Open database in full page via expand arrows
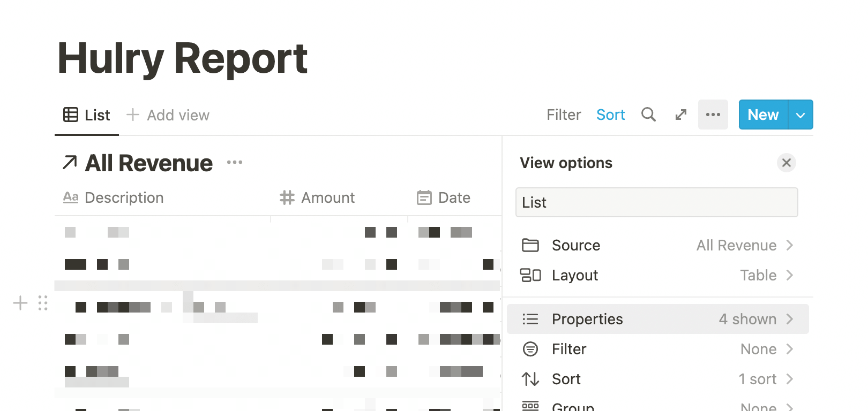 (680, 115)
